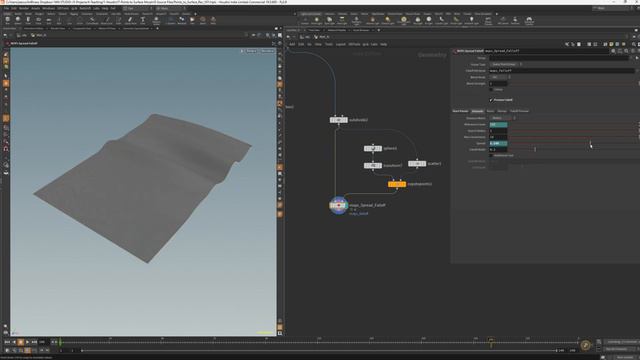Open network editor Tools menu

(329, 44)
